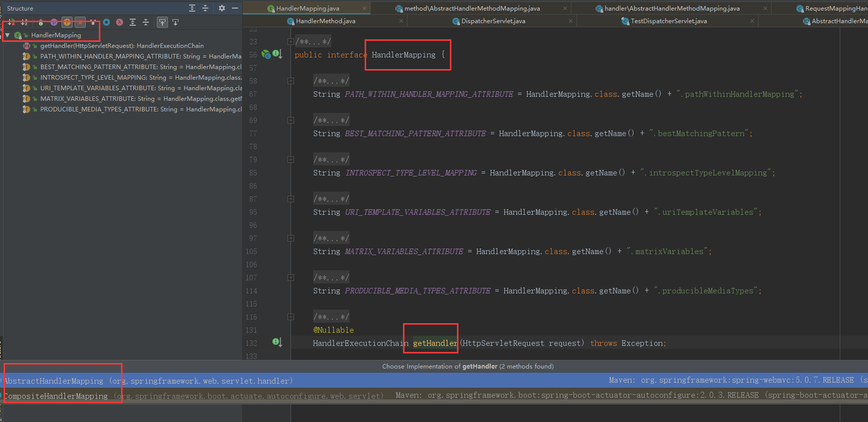The image size is (868, 422).
Task: Click Expand All icon in Structure title bar
Action: click(x=192, y=8)
